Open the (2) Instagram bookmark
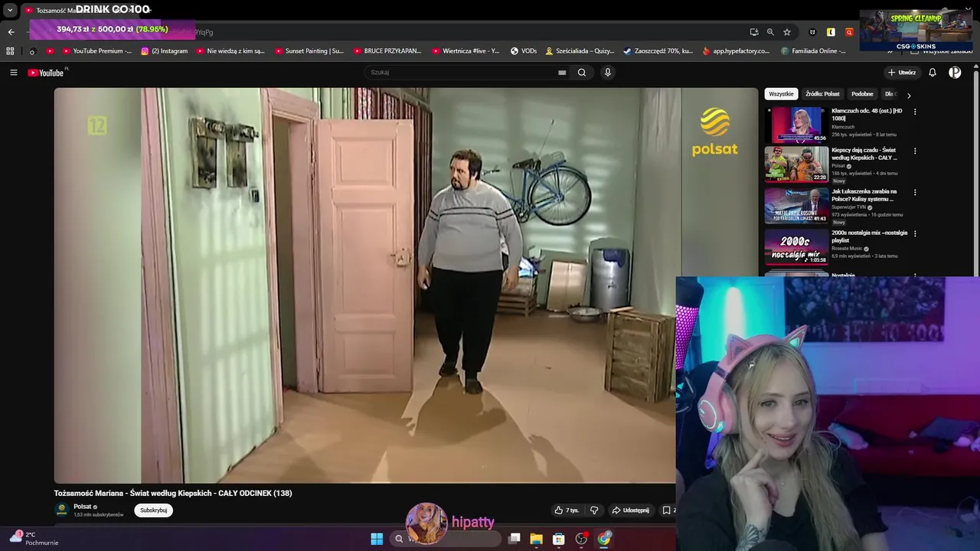 click(x=164, y=51)
